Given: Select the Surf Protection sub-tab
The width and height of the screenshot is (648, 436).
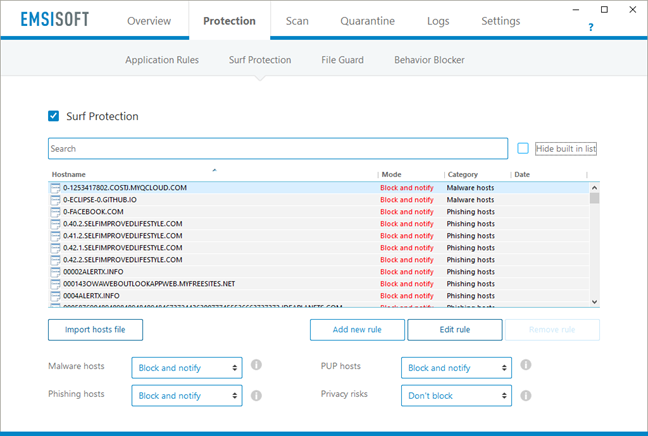Looking at the screenshot, I should coord(260,60).
